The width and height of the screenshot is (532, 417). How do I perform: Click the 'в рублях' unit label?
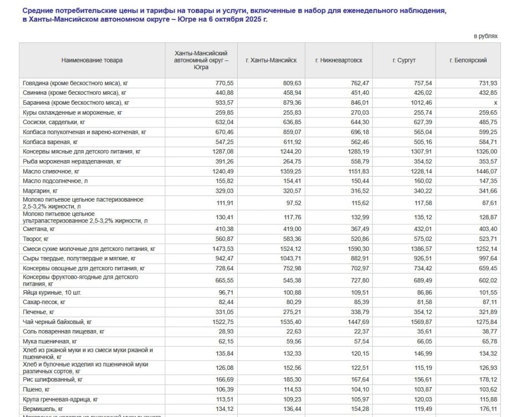tap(485, 36)
